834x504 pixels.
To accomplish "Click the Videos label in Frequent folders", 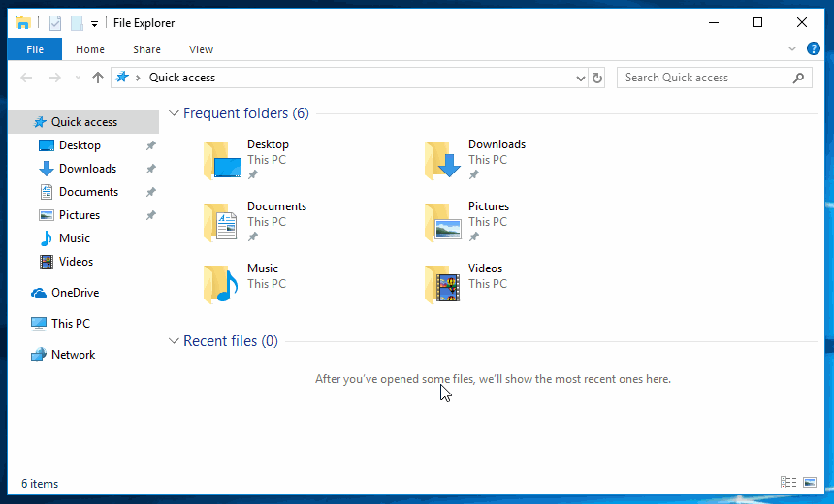I will tap(485, 268).
